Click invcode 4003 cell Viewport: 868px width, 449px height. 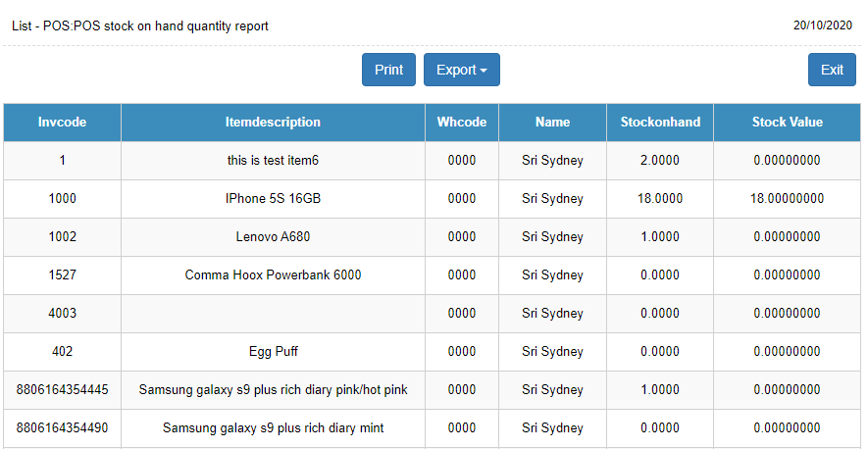pos(62,314)
